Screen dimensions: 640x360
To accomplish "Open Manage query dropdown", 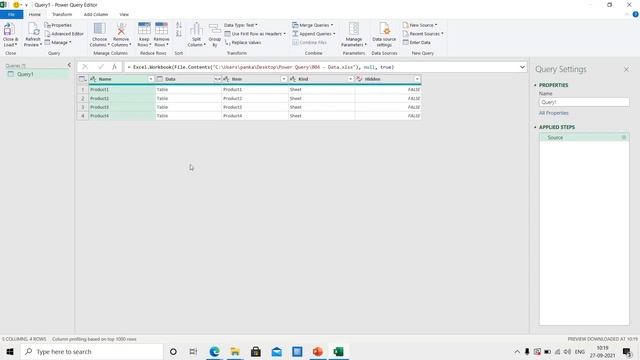I will 58,42.
